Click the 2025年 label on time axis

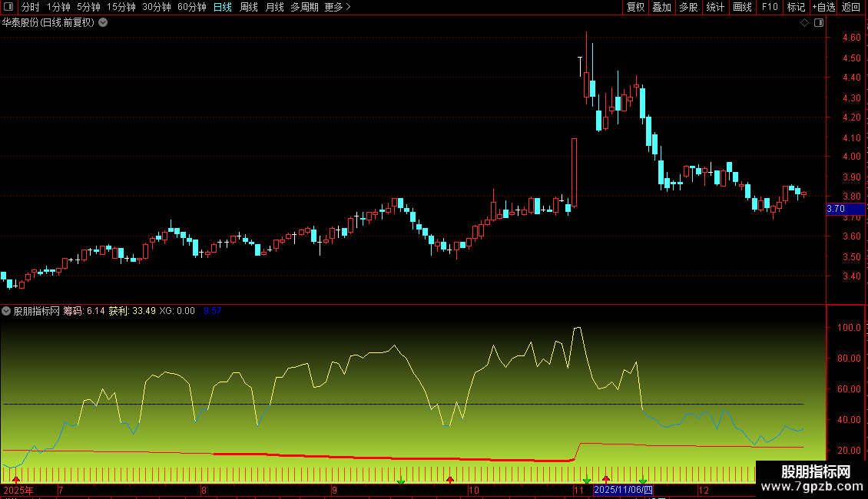18,490
